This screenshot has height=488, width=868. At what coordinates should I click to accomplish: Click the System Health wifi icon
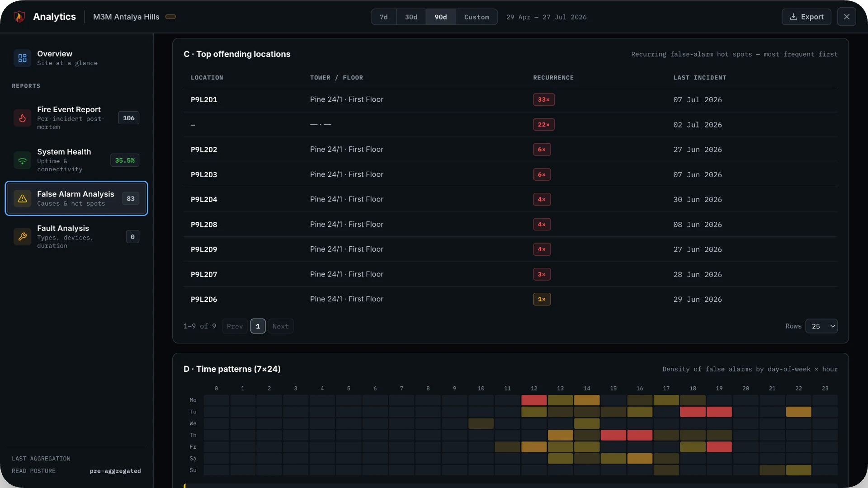[x=22, y=160]
